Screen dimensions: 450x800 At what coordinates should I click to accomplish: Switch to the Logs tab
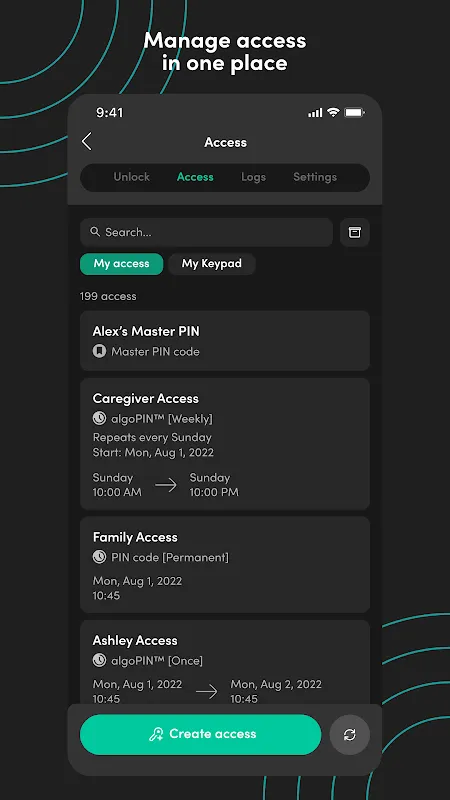coord(254,177)
